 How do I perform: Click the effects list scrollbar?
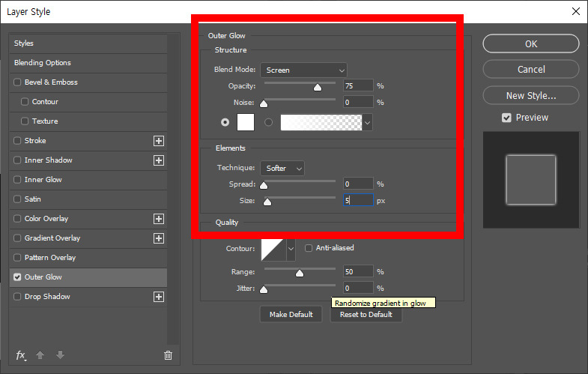point(173,189)
